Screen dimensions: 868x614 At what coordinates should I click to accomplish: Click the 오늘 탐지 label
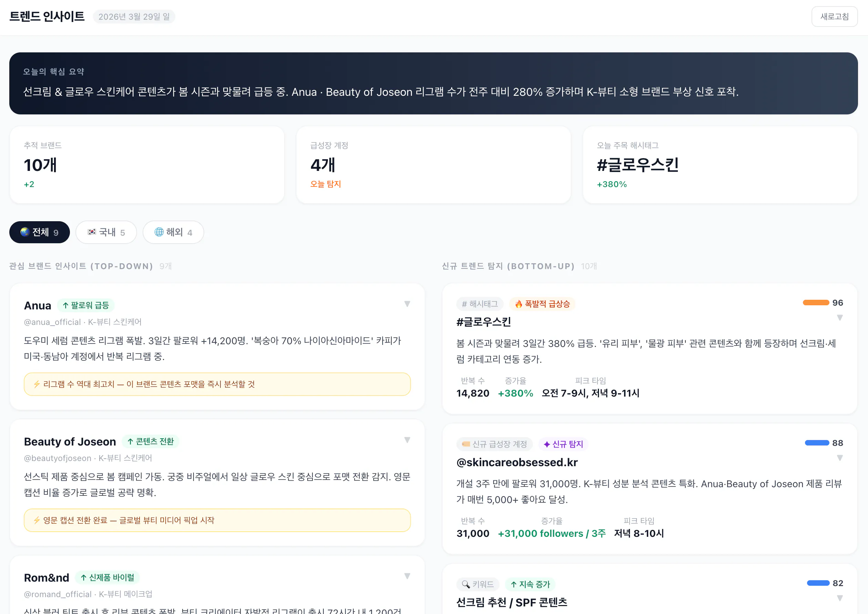(326, 184)
